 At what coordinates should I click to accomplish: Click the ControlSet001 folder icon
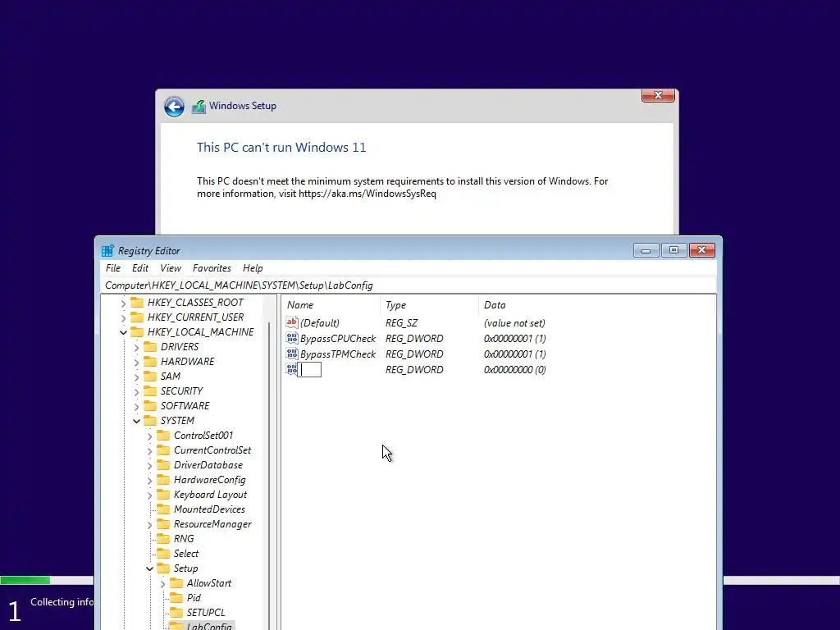coord(163,435)
